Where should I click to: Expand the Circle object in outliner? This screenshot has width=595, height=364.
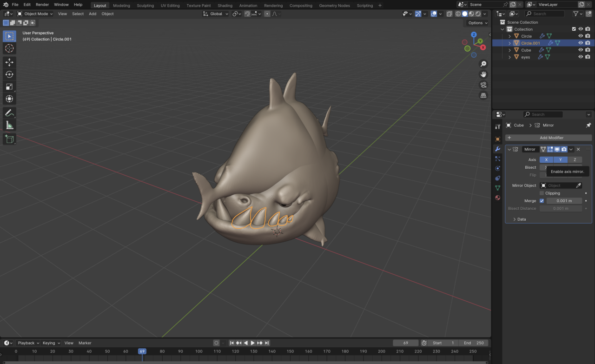tap(509, 36)
